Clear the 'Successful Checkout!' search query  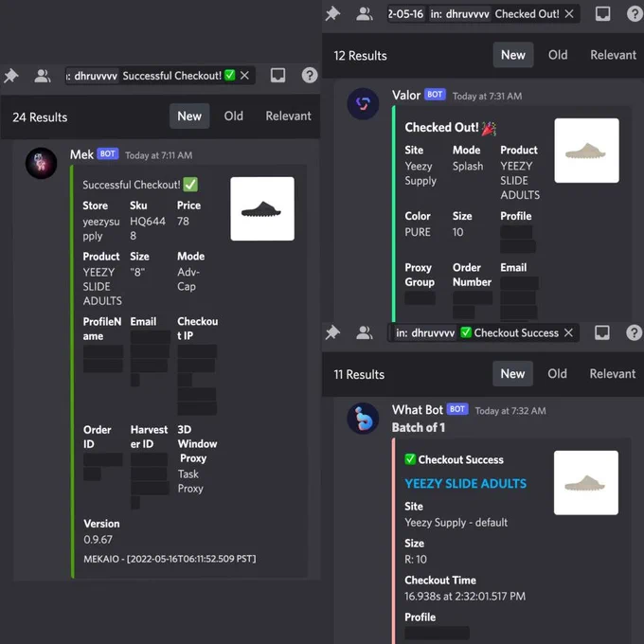tap(244, 76)
